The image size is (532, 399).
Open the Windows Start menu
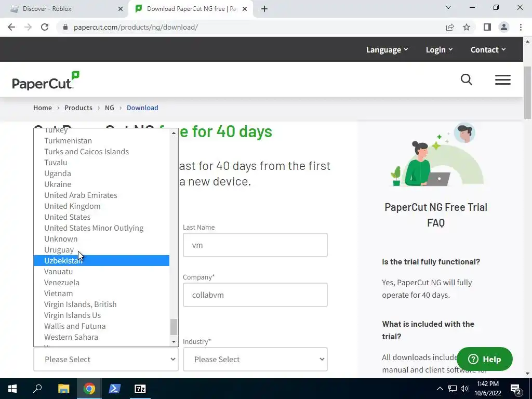pyautogui.click(x=12, y=389)
